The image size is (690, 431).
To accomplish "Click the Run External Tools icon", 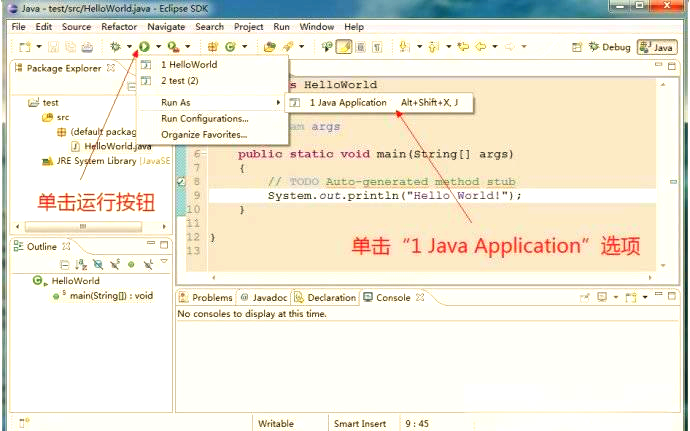I will point(173,46).
